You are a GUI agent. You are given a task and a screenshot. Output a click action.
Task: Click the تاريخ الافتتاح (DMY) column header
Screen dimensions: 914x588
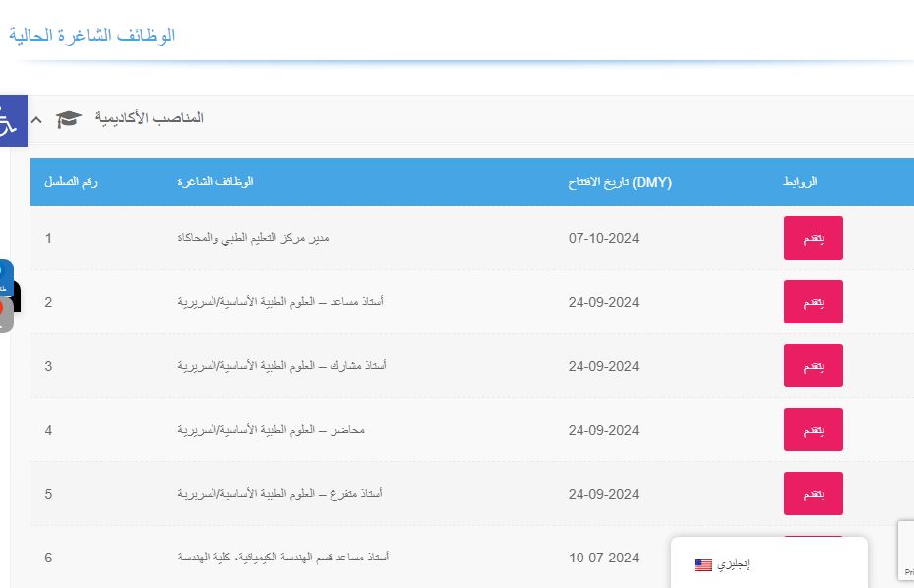point(620,182)
